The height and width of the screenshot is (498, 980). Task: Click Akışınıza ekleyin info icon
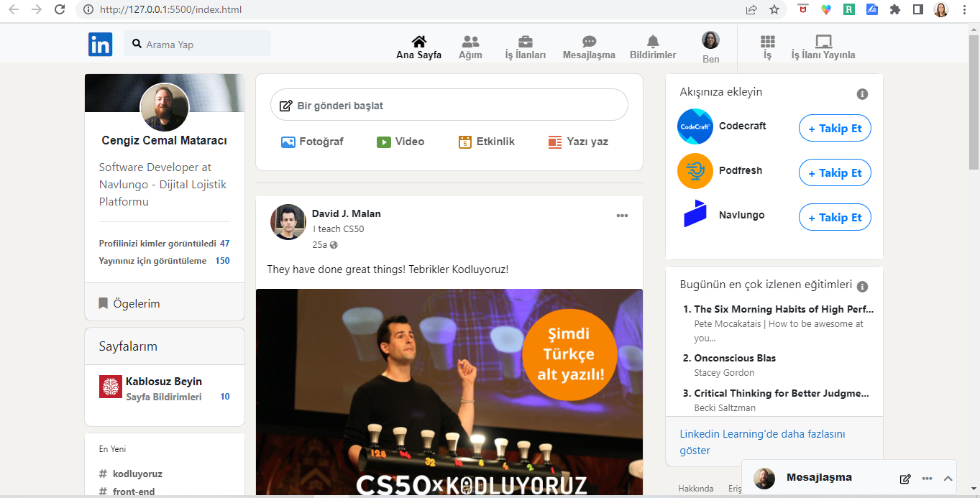coord(862,94)
